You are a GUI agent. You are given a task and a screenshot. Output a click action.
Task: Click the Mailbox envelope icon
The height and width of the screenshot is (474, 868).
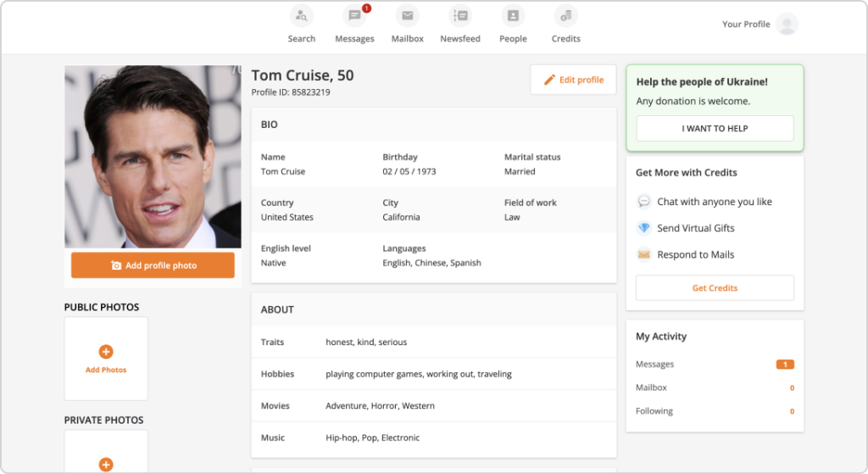tap(408, 16)
